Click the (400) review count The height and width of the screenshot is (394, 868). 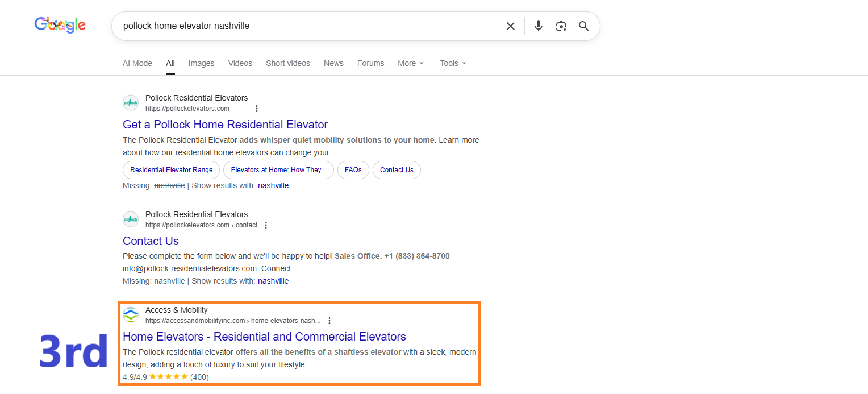(x=199, y=377)
